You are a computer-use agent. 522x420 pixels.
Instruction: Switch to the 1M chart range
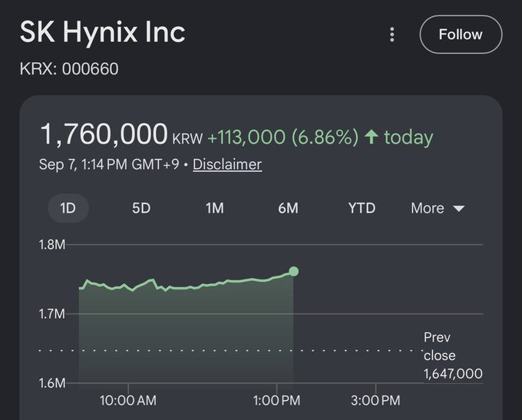tap(215, 208)
